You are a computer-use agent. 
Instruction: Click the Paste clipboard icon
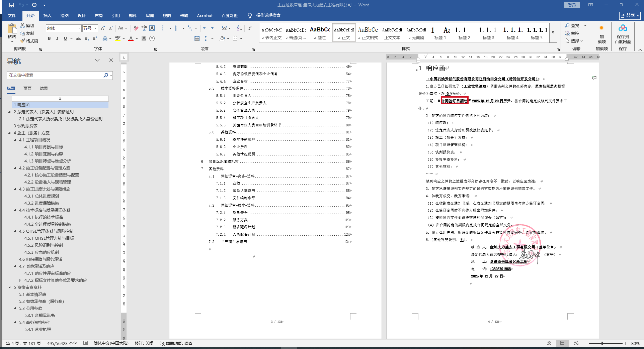[12, 29]
